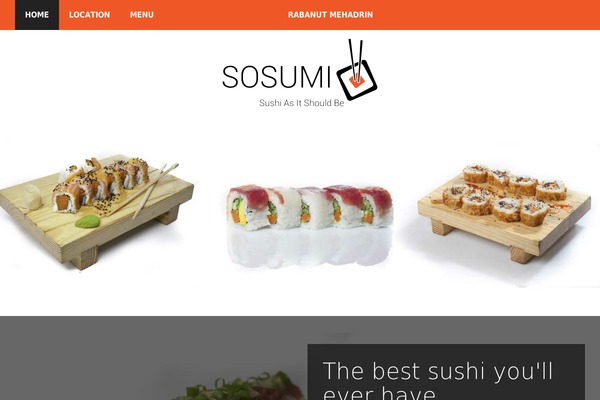Select the 'Sushi As It Should Be' tagline
The width and height of the screenshot is (600, 400).
[302, 103]
